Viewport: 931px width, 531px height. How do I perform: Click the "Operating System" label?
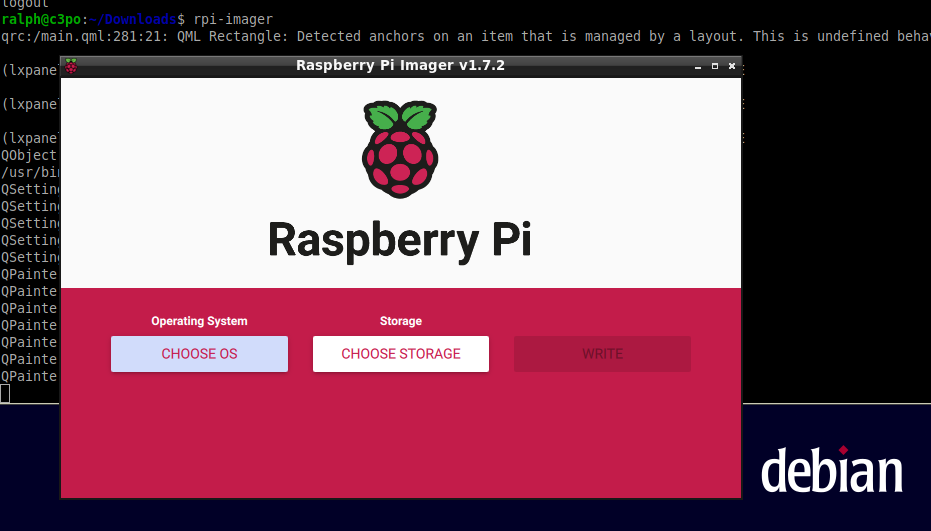pyautogui.click(x=199, y=321)
